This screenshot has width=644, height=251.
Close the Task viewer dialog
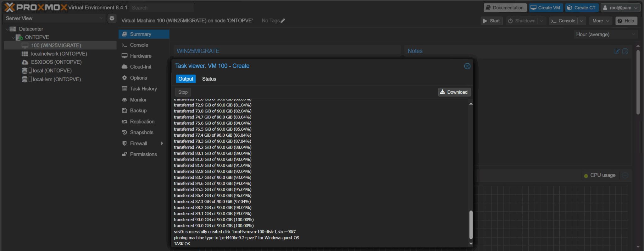coord(467,66)
